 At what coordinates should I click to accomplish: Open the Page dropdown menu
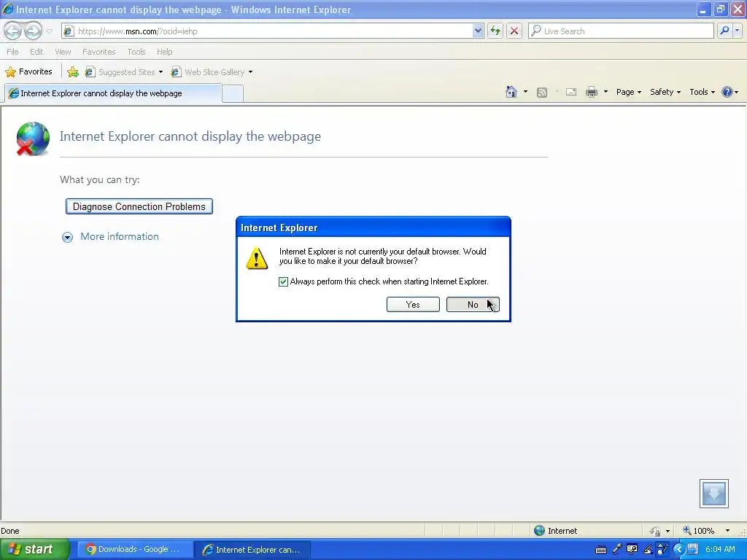coord(628,92)
